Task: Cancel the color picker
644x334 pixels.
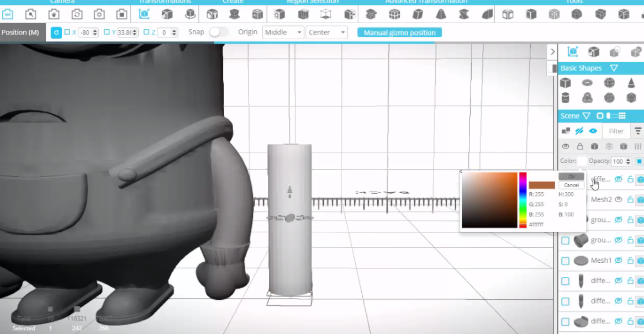Action: point(571,185)
